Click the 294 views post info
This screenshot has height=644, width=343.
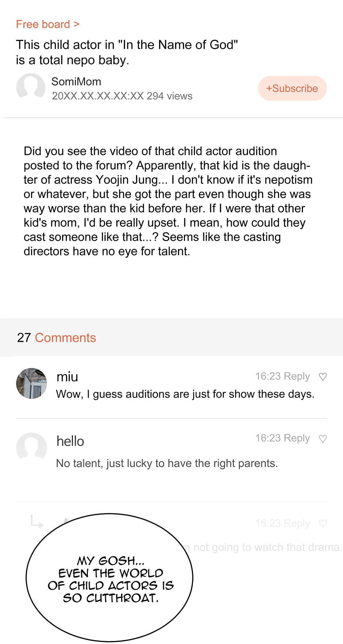tap(169, 96)
